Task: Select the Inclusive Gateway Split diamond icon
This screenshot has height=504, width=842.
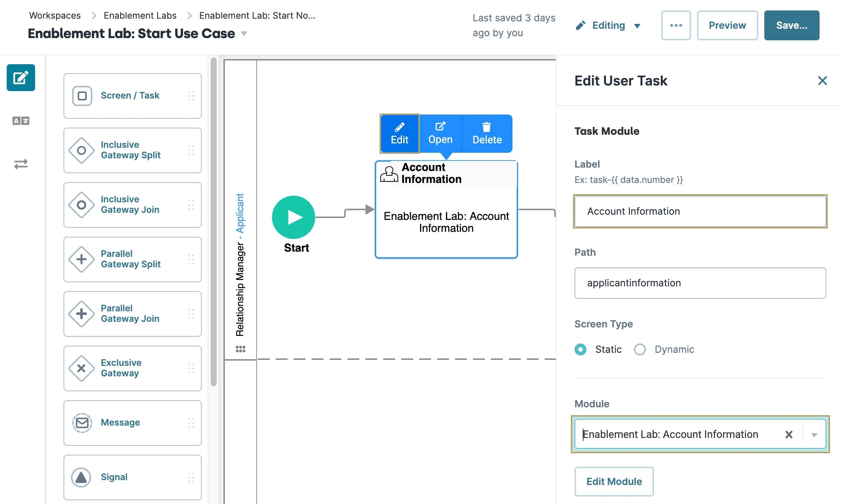Action: point(81,150)
